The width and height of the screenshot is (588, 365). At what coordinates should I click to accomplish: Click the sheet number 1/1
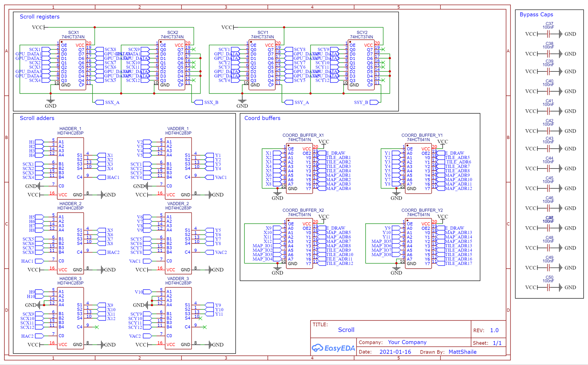(x=497, y=343)
